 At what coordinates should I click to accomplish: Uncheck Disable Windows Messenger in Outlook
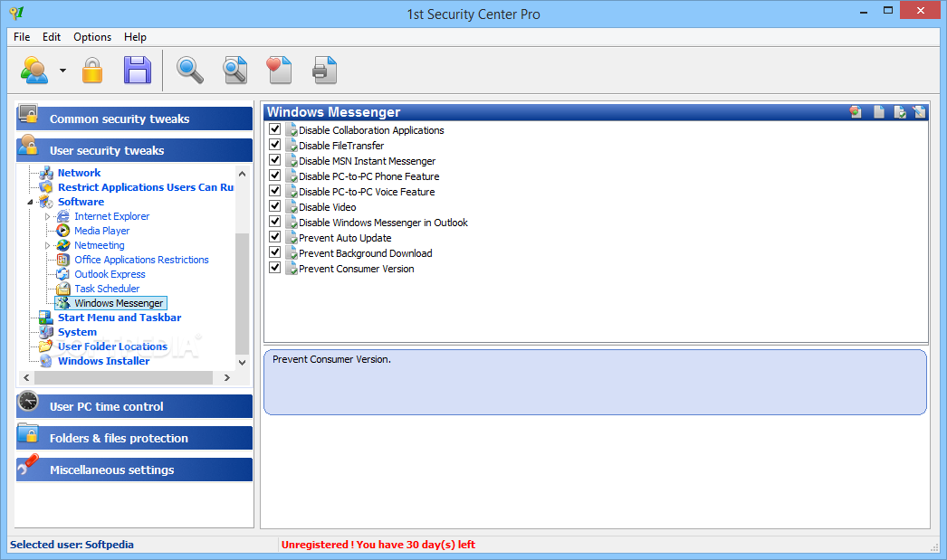click(275, 222)
